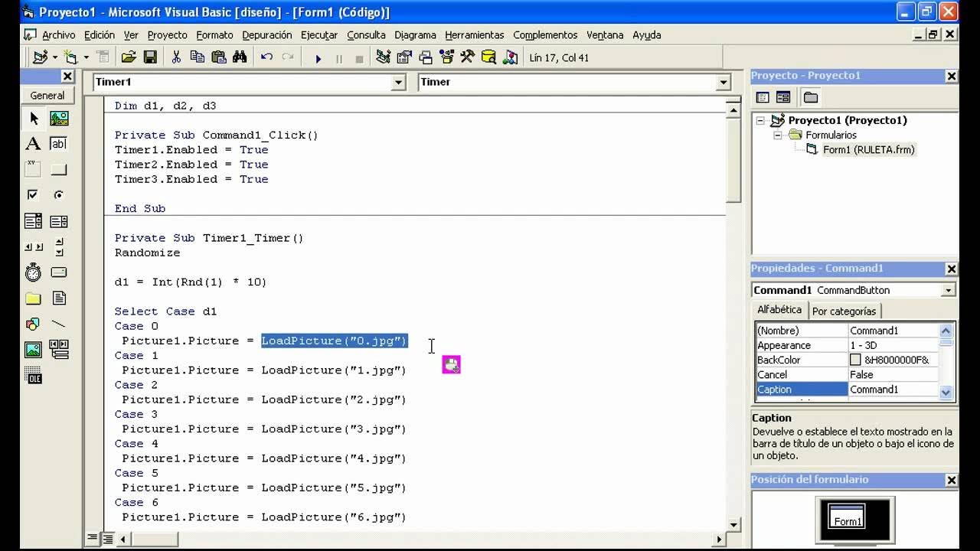This screenshot has width=980, height=551.
Task: Select the OLE container tool
Action: 33,376
